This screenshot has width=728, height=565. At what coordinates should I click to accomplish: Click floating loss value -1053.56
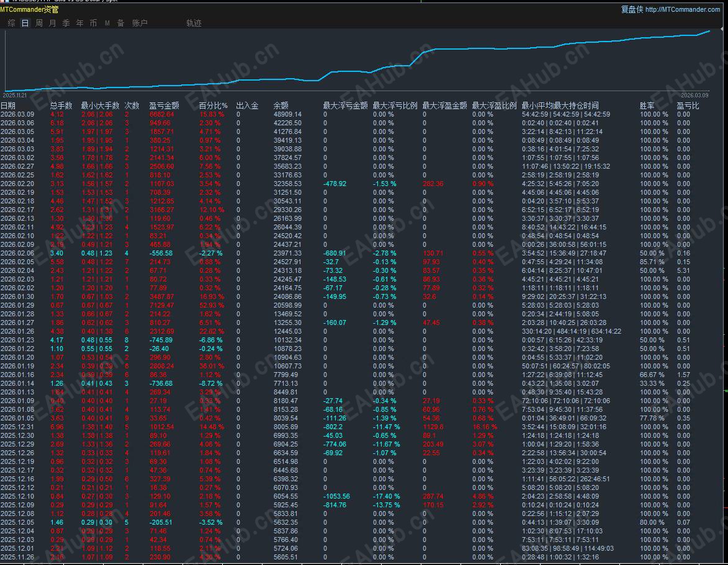tap(336, 496)
